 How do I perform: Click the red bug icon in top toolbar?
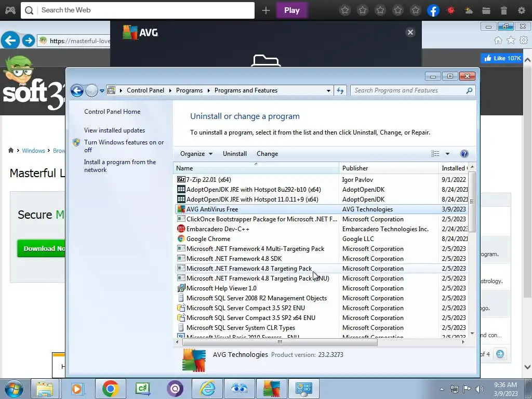(451, 10)
